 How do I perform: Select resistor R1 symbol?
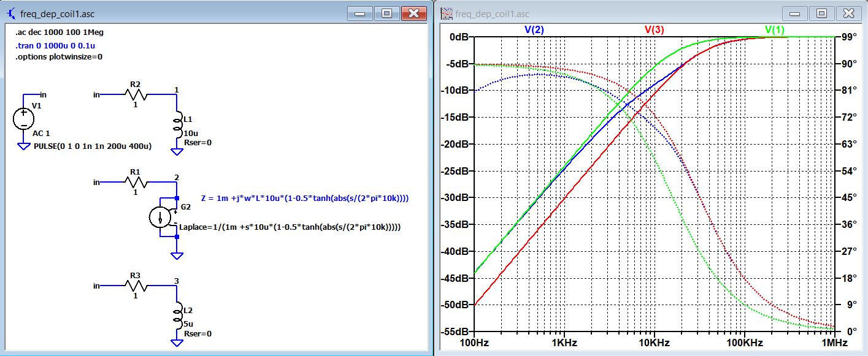(x=137, y=182)
